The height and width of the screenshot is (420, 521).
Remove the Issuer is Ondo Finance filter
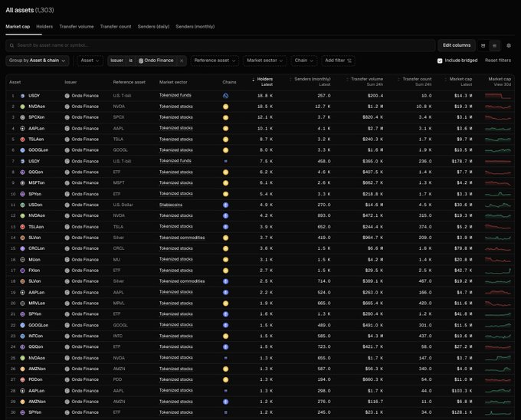point(182,61)
